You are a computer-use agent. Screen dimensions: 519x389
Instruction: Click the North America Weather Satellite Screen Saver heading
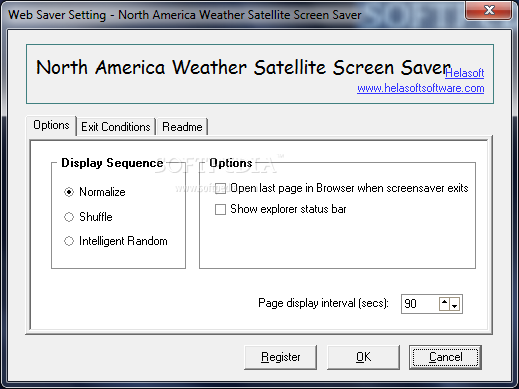pos(244,68)
